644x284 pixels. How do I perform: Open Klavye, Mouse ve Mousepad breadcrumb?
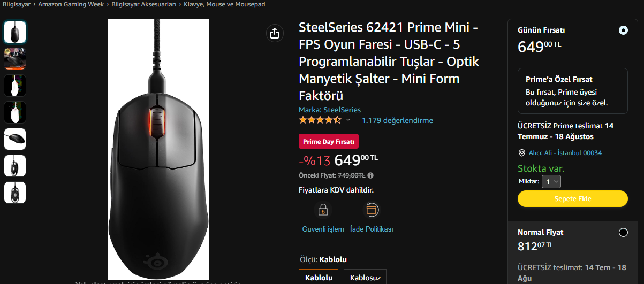(x=224, y=4)
